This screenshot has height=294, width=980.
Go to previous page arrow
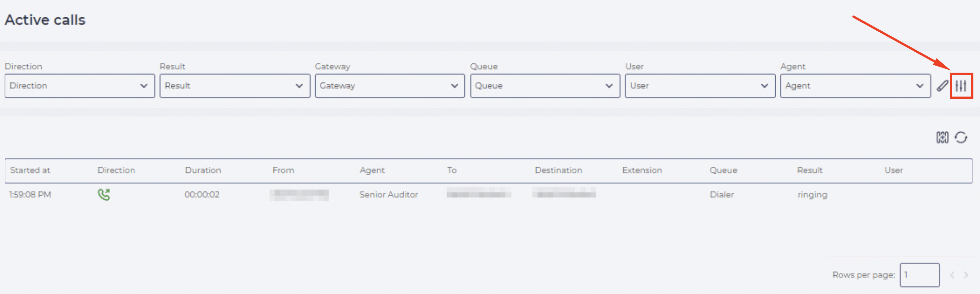952,275
